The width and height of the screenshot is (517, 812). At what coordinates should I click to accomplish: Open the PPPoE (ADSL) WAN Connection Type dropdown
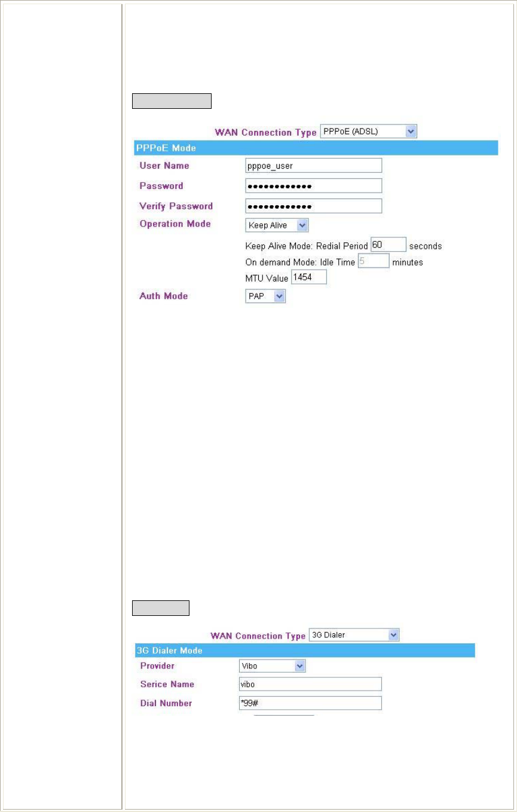click(368, 132)
